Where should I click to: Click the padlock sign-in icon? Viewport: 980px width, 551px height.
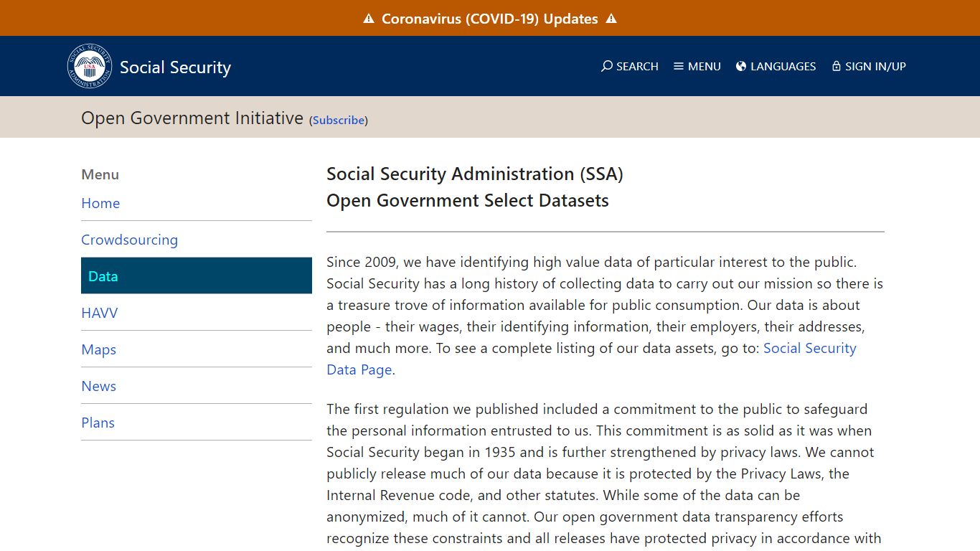coord(836,66)
